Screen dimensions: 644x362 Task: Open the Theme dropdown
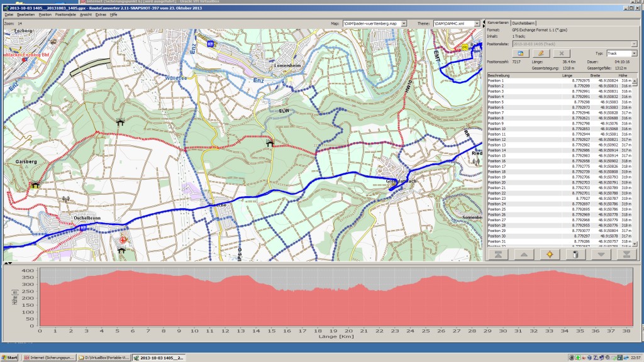(x=479, y=23)
